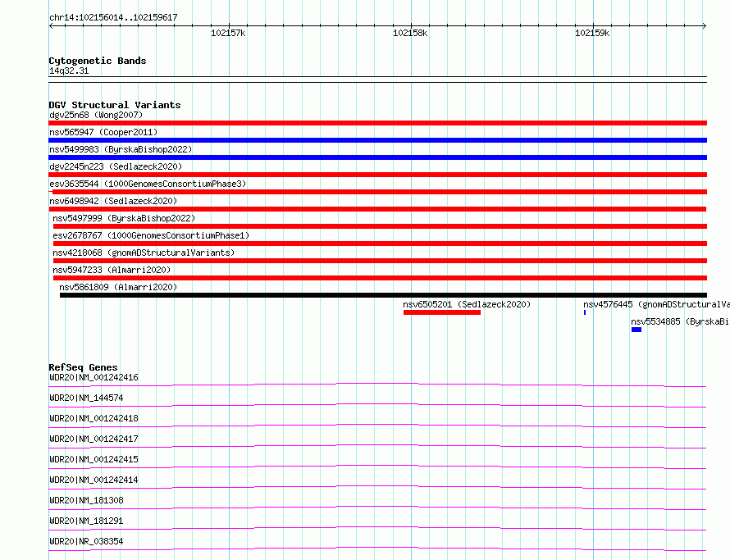730x560 pixels.
Task: Select the red dgv25n68 variant bar
Action: click(x=377, y=123)
